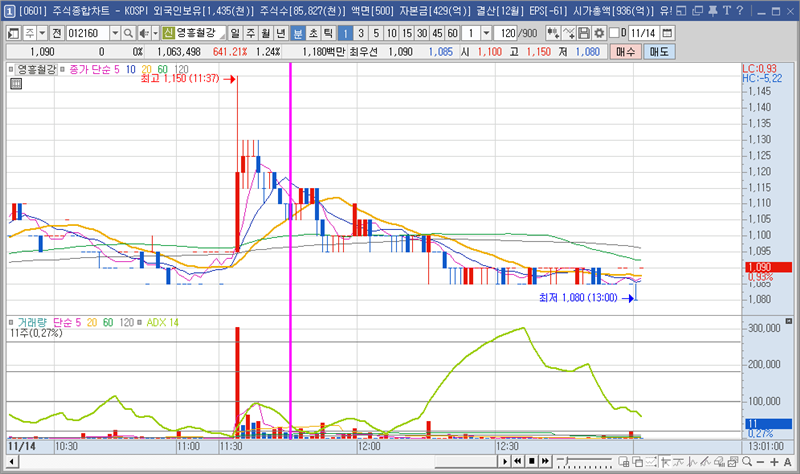Click the 매수 buy button

coord(626,51)
